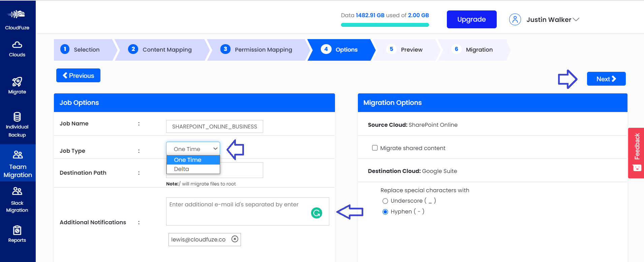Check Migrate shared content
The height and width of the screenshot is (262, 644).
coord(375,148)
